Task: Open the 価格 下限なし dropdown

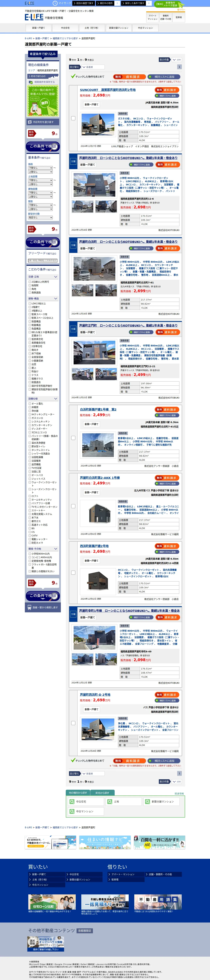Action: click(x=40, y=168)
